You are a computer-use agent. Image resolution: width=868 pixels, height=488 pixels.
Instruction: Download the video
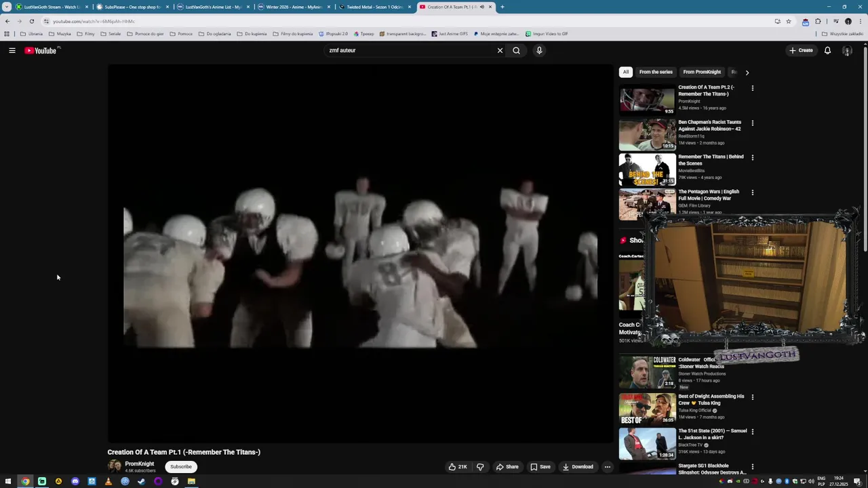[578, 466]
